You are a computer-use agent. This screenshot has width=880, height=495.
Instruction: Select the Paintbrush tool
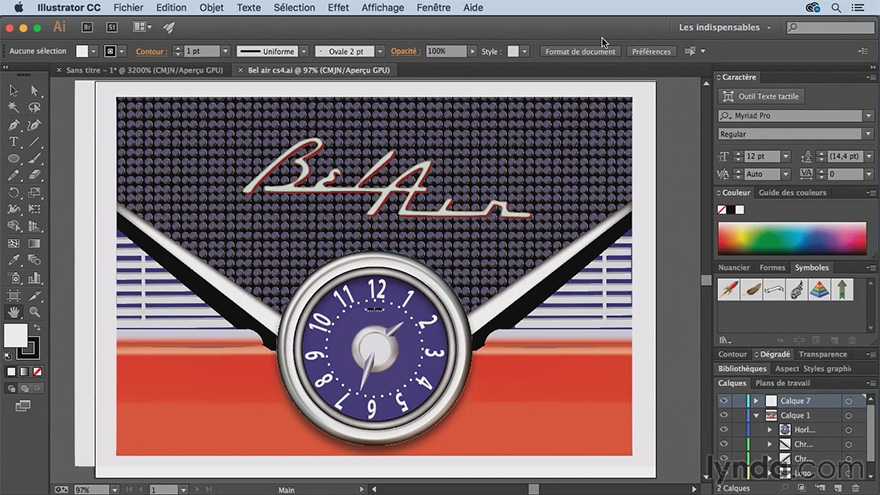pos(34,159)
